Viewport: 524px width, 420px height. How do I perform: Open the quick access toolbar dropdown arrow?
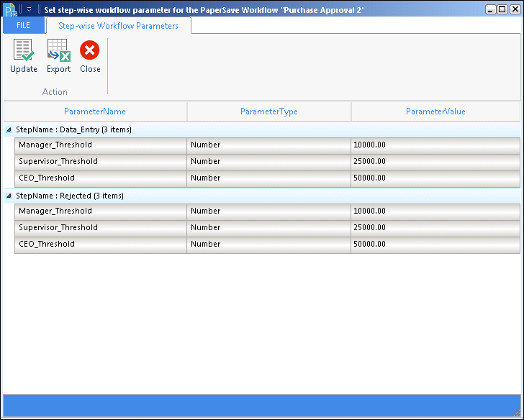pyautogui.click(x=29, y=9)
